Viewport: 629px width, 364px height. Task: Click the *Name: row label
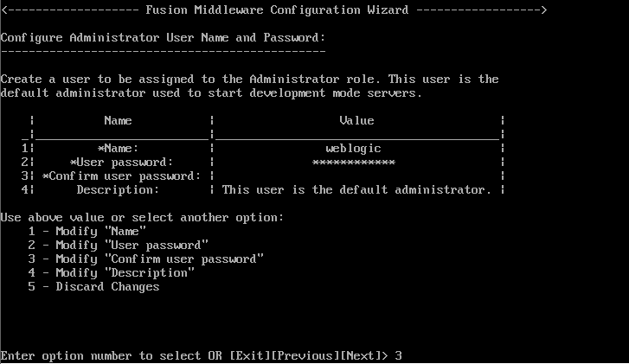118,149
